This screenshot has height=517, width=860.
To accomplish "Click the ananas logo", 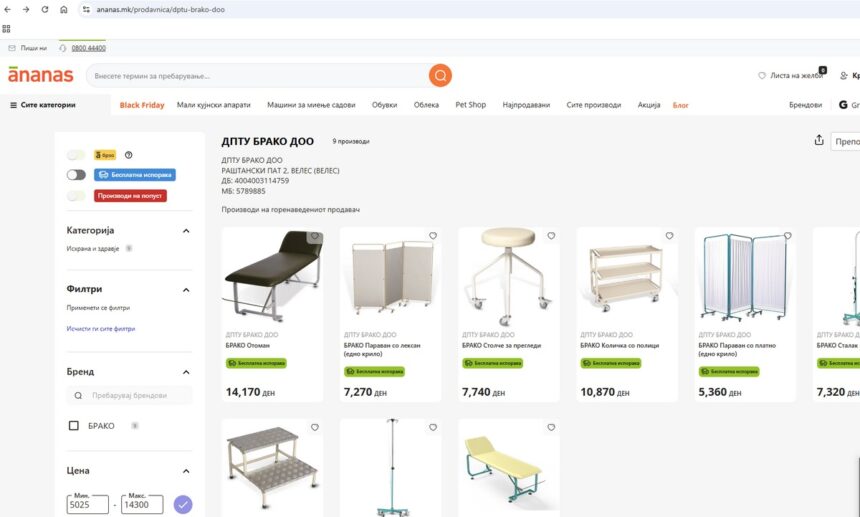I will point(40,75).
